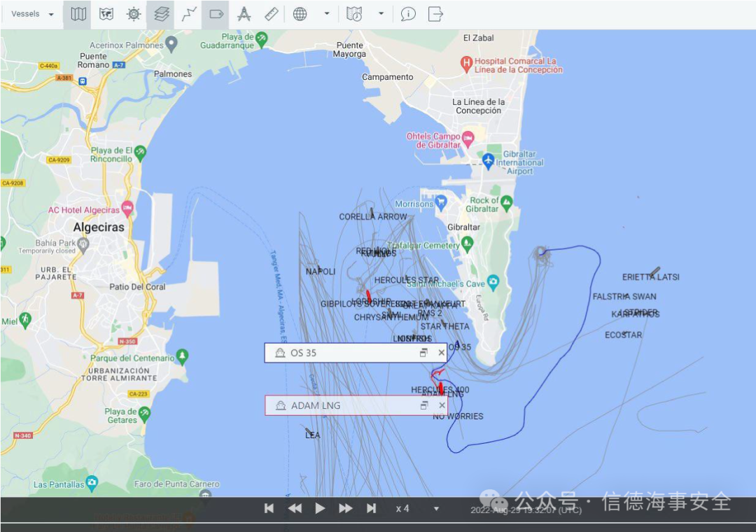Image resolution: width=756 pixels, height=532 pixels.
Task: Select the OS 35 popup title text
Action: click(x=303, y=353)
